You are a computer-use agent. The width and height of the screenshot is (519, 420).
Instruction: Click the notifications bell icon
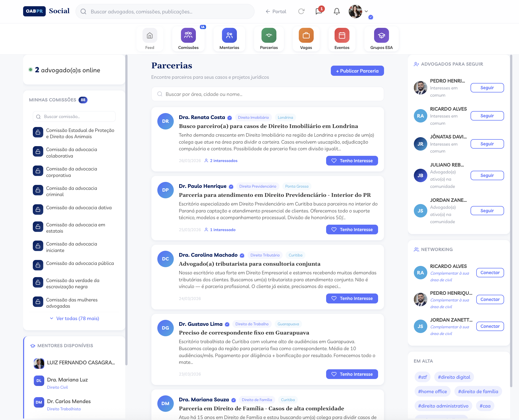(x=337, y=11)
